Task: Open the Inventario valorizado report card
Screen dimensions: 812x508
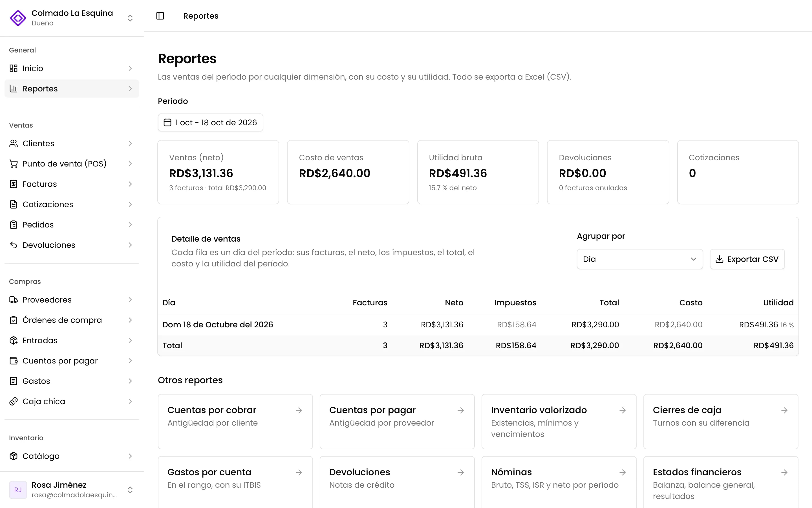Action: click(559, 422)
